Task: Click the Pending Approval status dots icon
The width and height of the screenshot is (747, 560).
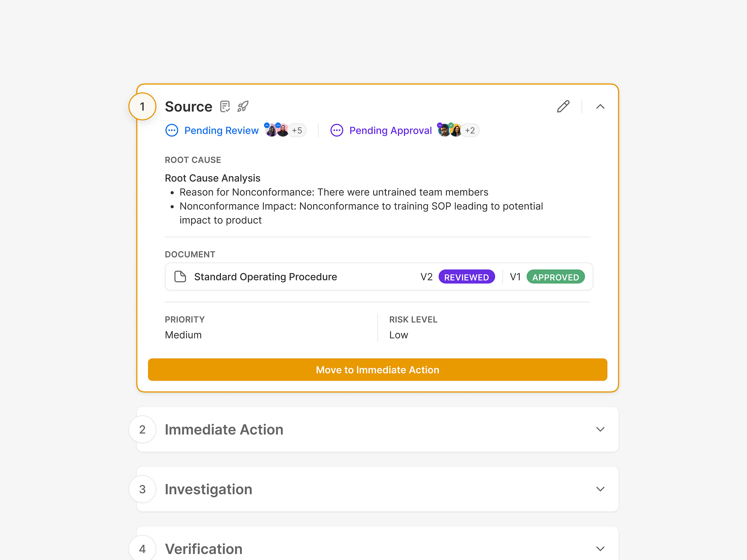Action: pyautogui.click(x=337, y=130)
